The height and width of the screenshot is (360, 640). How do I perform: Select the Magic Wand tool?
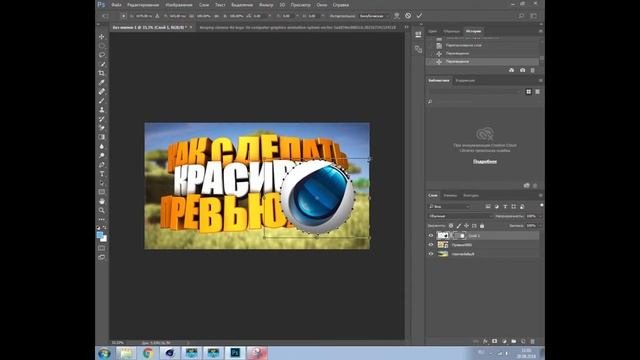click(102, 64)
